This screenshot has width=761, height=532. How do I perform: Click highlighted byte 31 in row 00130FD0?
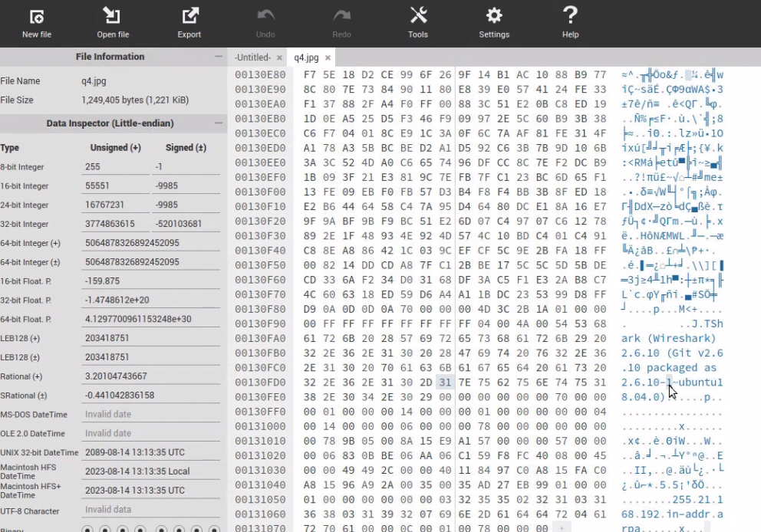coord(445,383)
